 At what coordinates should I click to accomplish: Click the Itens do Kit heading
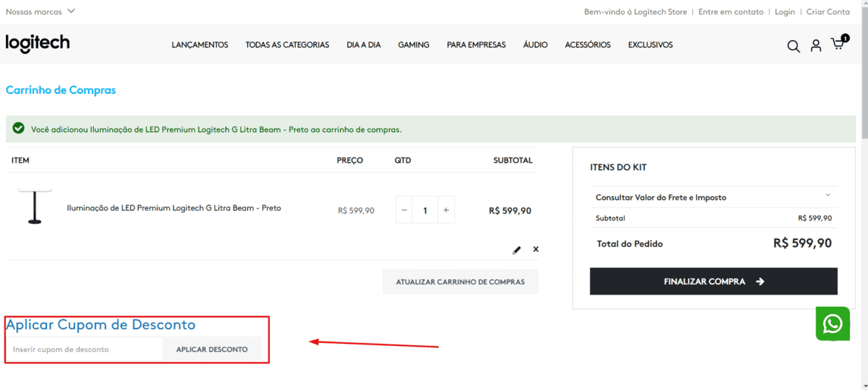point(619,167)
